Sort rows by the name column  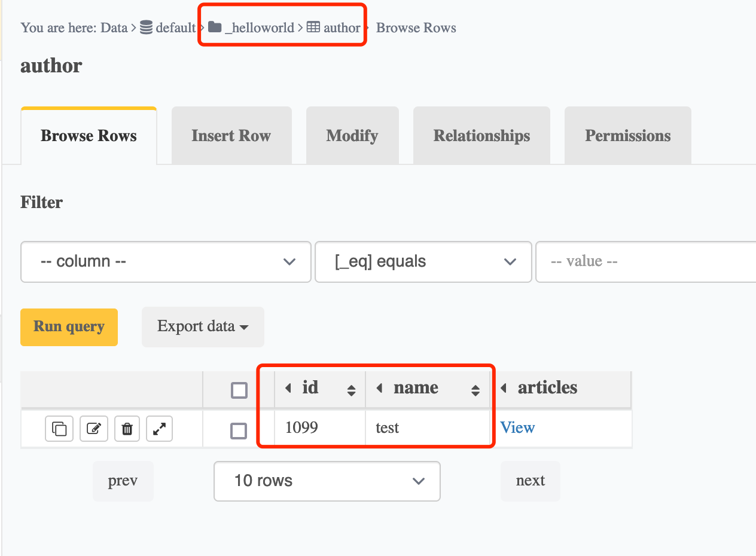point(475,390)
